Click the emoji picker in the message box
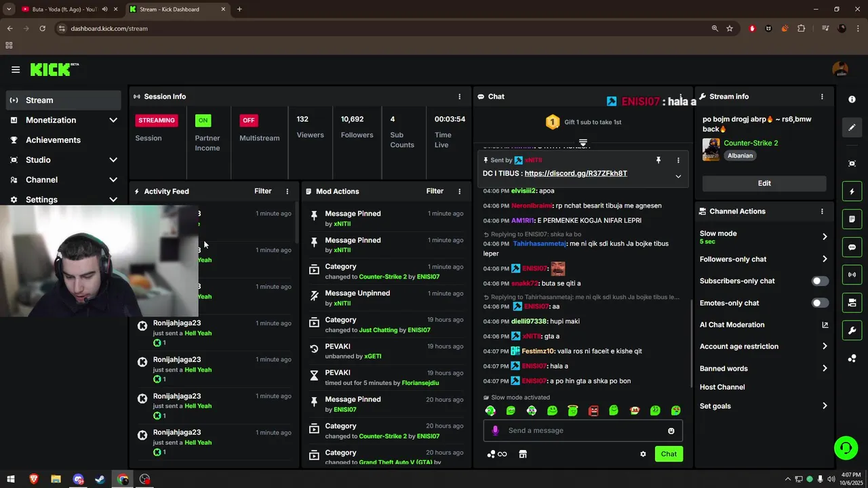868x488 pixels. (671, 430)
